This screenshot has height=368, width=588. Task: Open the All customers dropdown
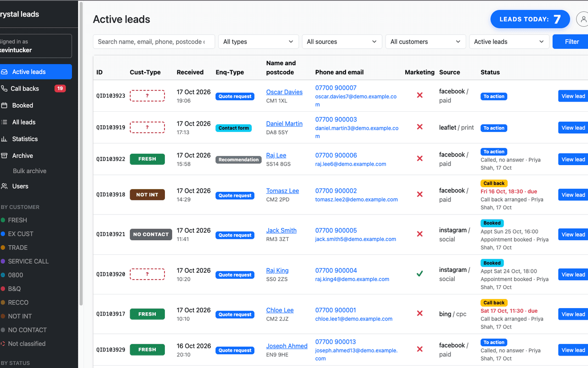pyautogui.click(x=426, y=41)
